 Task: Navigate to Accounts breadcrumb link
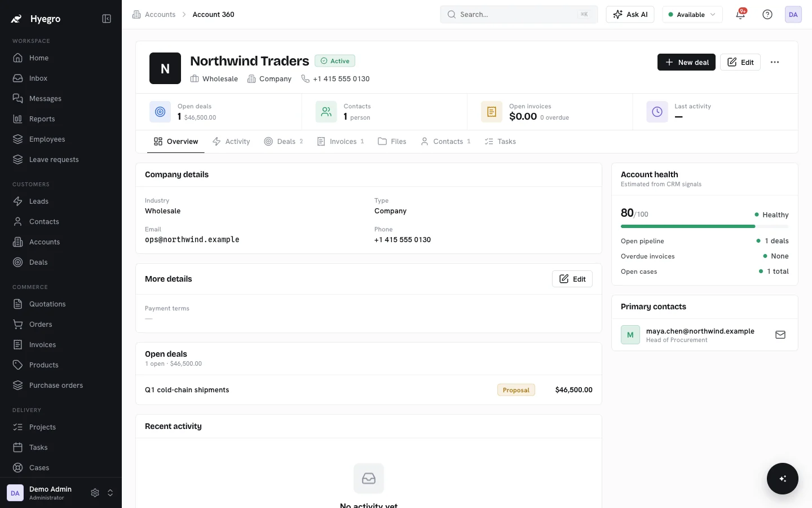[154, 15]
